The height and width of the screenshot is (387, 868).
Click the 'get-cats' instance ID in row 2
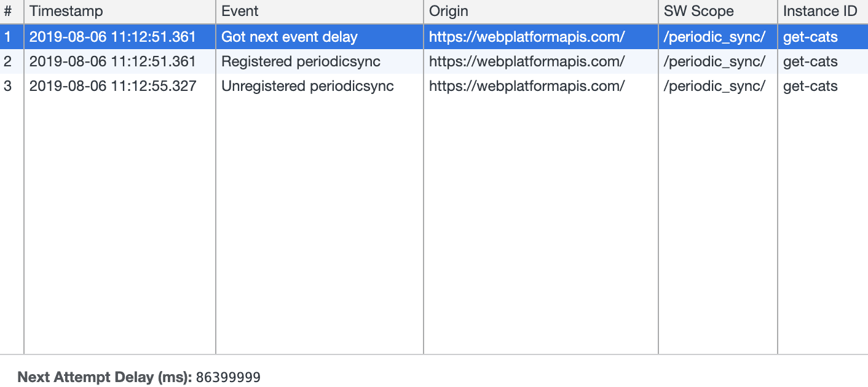coord(809,61)
